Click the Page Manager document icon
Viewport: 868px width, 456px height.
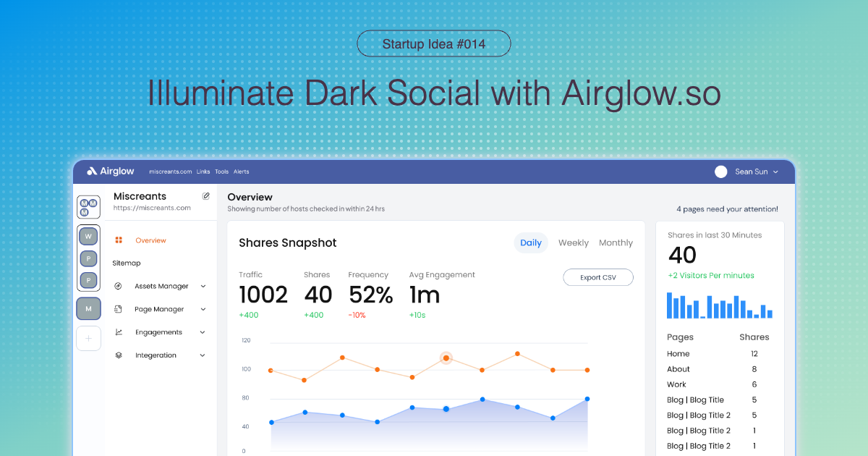tap(118, 308)
